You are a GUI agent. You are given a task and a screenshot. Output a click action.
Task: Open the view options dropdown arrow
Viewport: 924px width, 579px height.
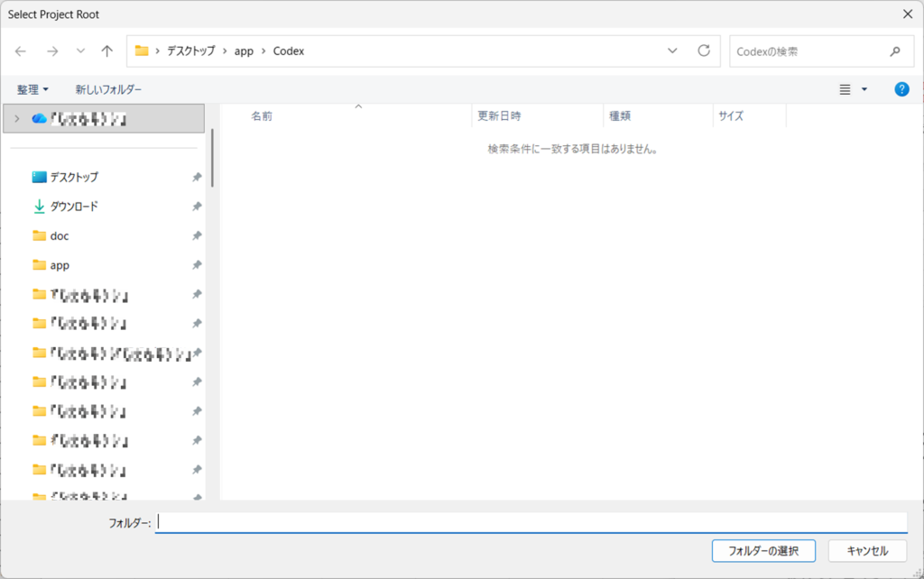coord(864,89)
